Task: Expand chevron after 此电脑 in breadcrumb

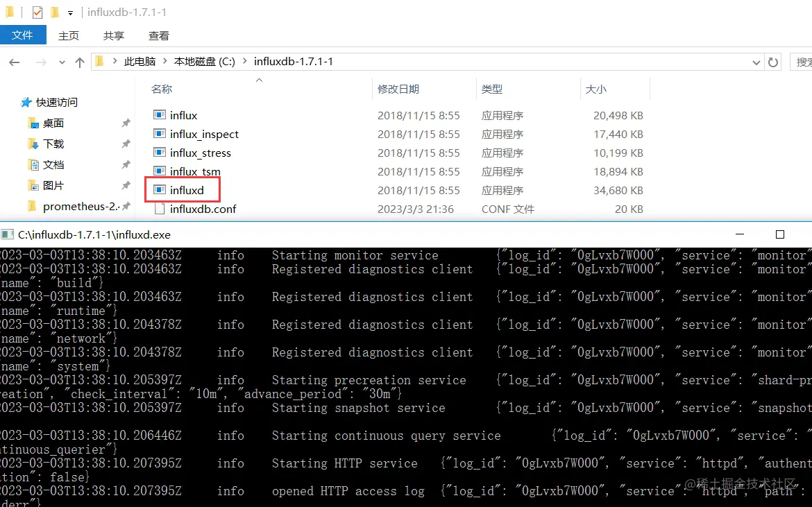Action: point(164,62)
